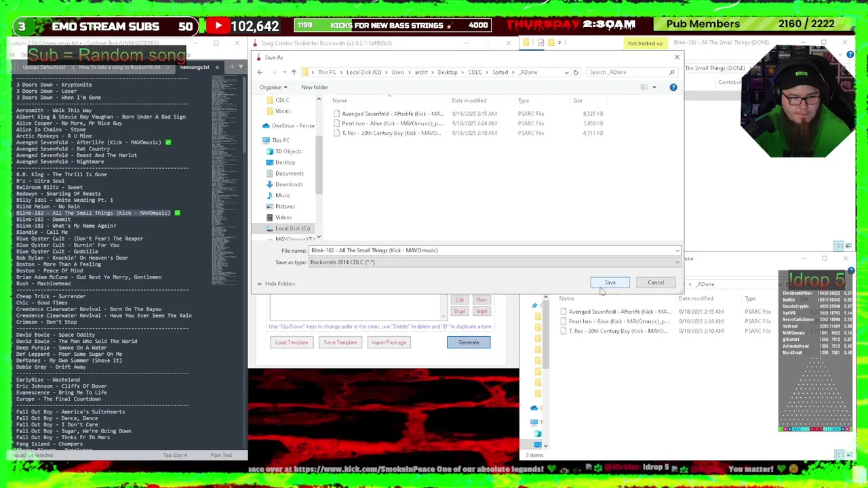Click Users in the address breadcrumb
The image size is (868, 488).
pyautogui.click(x=397, y=72)
